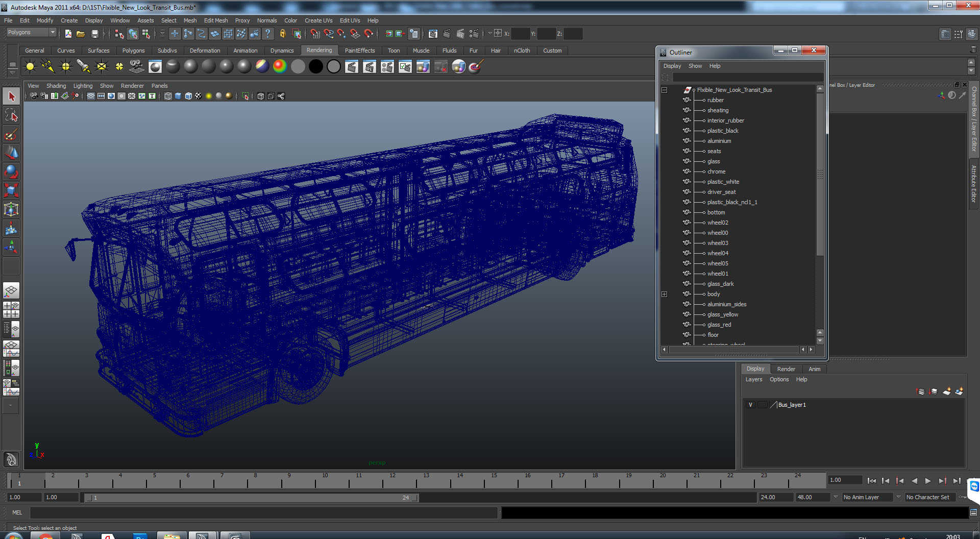Expand the body node in Outliner

click(664, 294)
